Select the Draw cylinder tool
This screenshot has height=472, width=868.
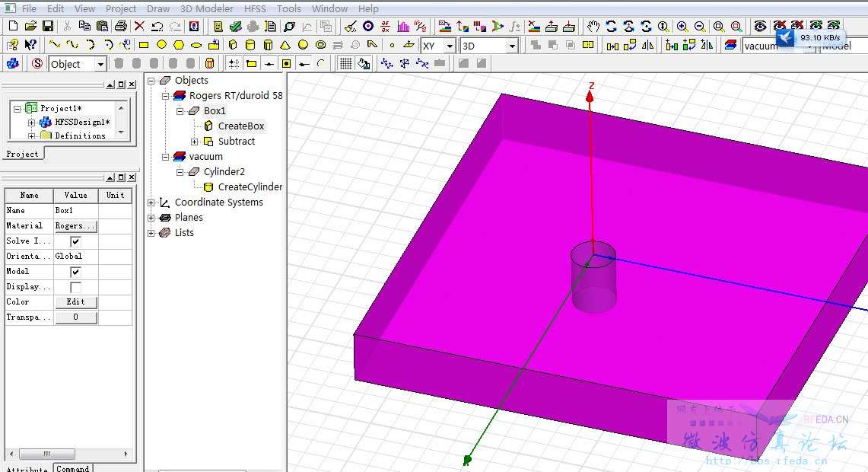click(250, 45)
